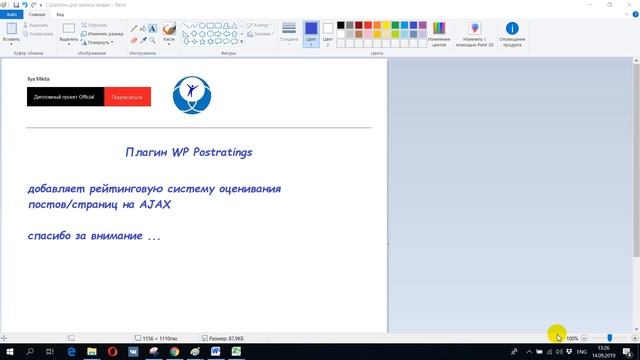Viewport: 640px width, 360px height.
Task: Pick the green color swatch
Action: point(395,25)
